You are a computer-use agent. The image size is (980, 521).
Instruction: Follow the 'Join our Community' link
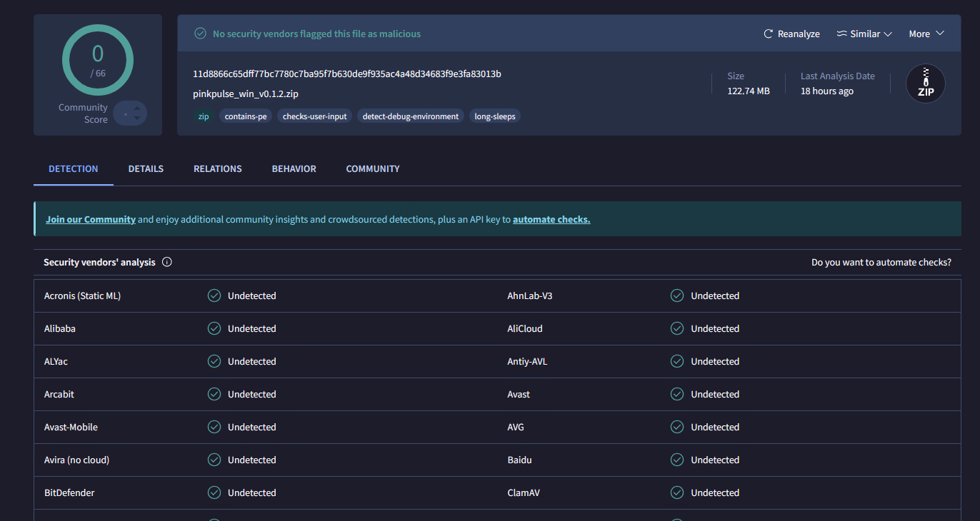91,219
